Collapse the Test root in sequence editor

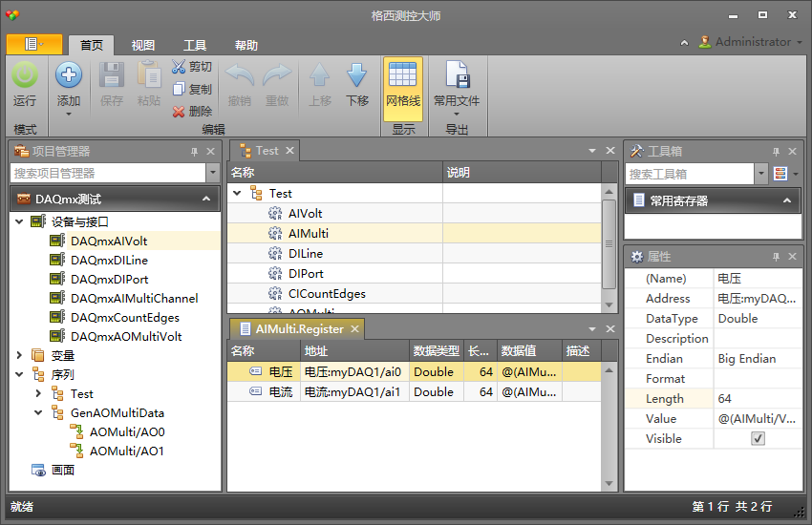pos(237,194)
